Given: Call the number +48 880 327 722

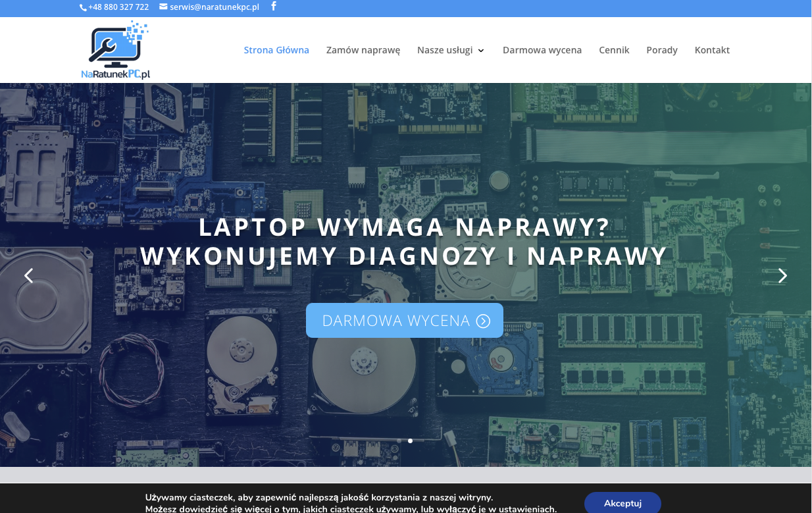Looking at the screenshot, I should click(x=118, y=7).
